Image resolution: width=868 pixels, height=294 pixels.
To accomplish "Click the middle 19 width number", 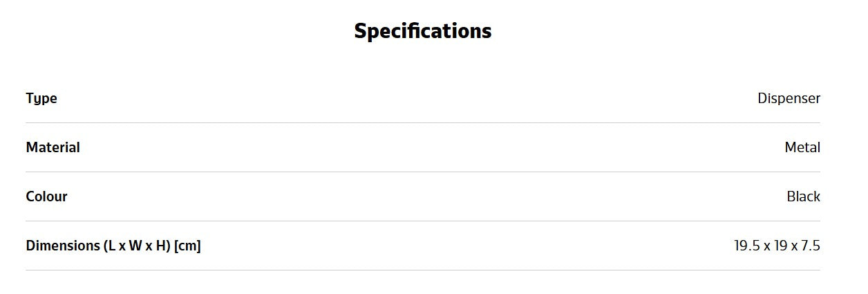I will coord(781,246).
